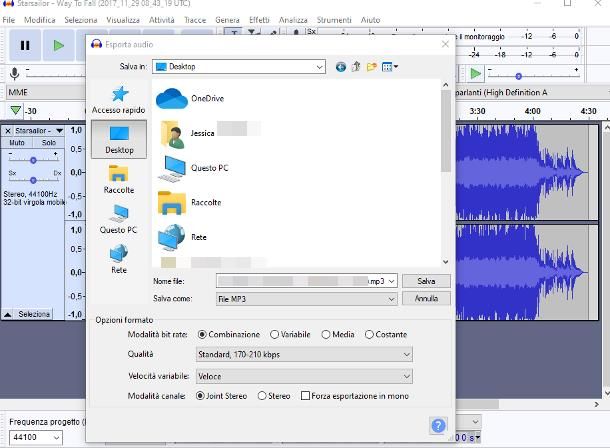The width and height of the screenshot is (610, 448).
Task: Go back to the last visited folder
Action: pos(340,67)
